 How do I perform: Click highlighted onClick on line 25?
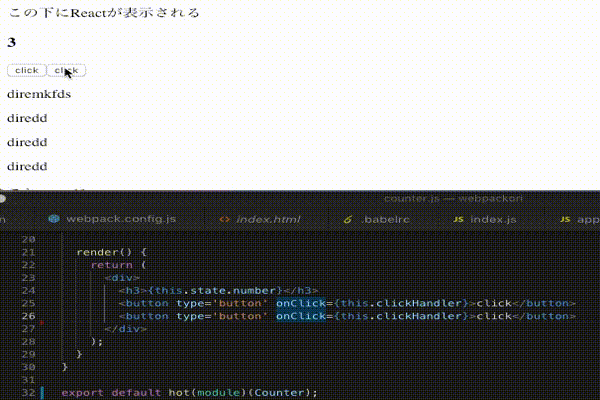[301, 303]
